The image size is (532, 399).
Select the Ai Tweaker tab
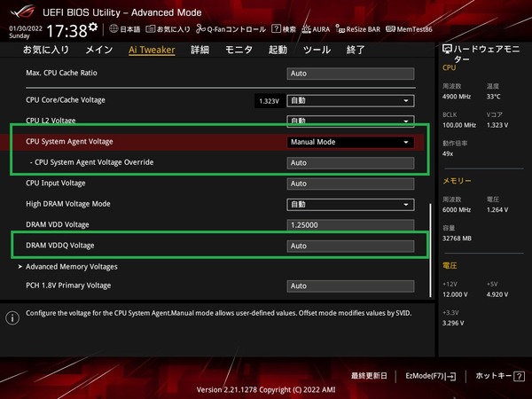[152, 50]
